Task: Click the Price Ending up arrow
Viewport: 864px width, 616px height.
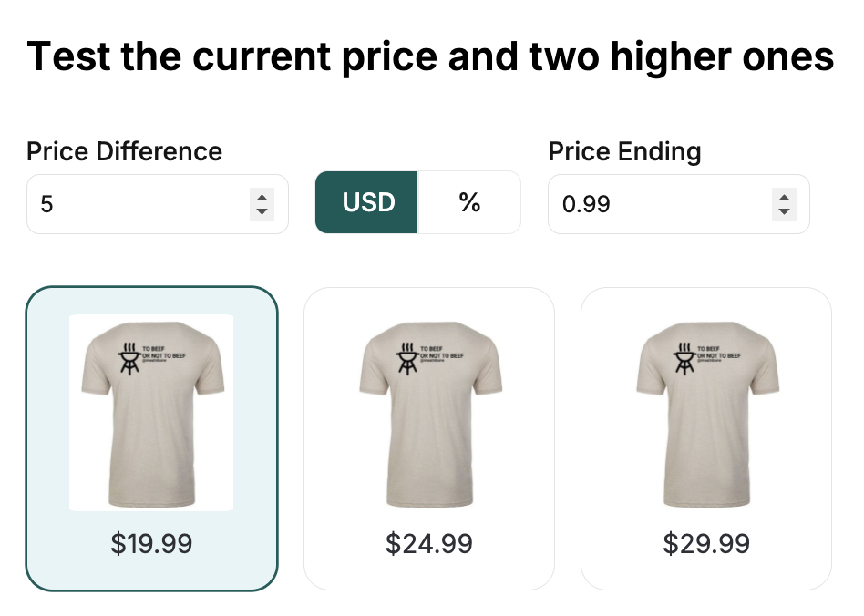Action: [x=783, y=197]
